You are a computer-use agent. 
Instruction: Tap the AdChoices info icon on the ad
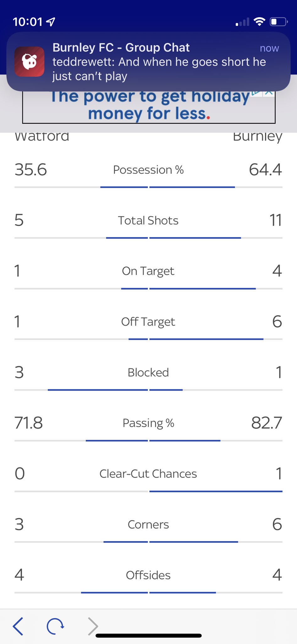[257, 93]
